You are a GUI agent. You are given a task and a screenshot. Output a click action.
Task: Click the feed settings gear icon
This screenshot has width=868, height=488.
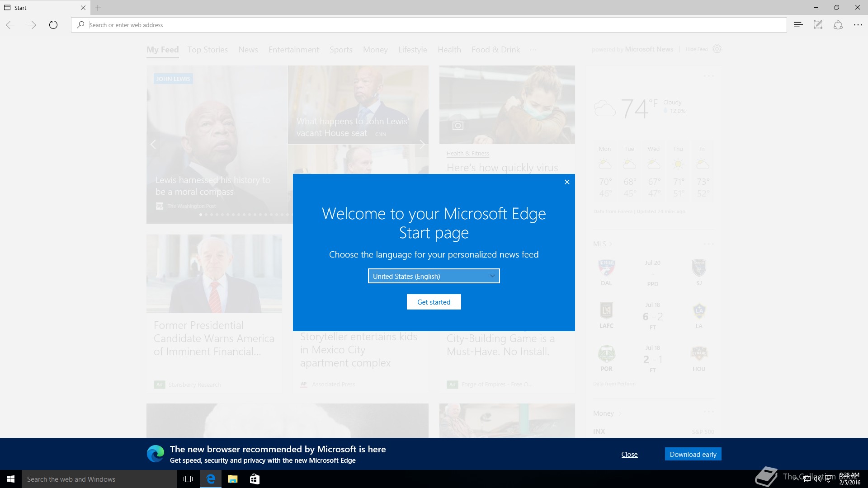[717, 49]
